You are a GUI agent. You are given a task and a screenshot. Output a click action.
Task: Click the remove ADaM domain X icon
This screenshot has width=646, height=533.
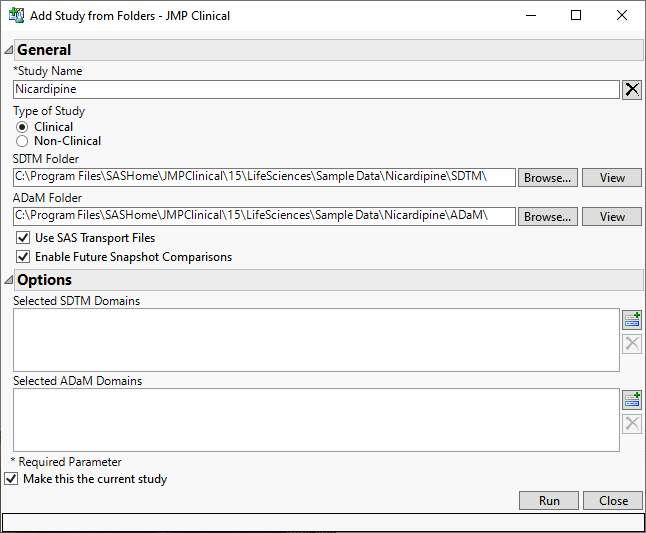tap(632, 423)
